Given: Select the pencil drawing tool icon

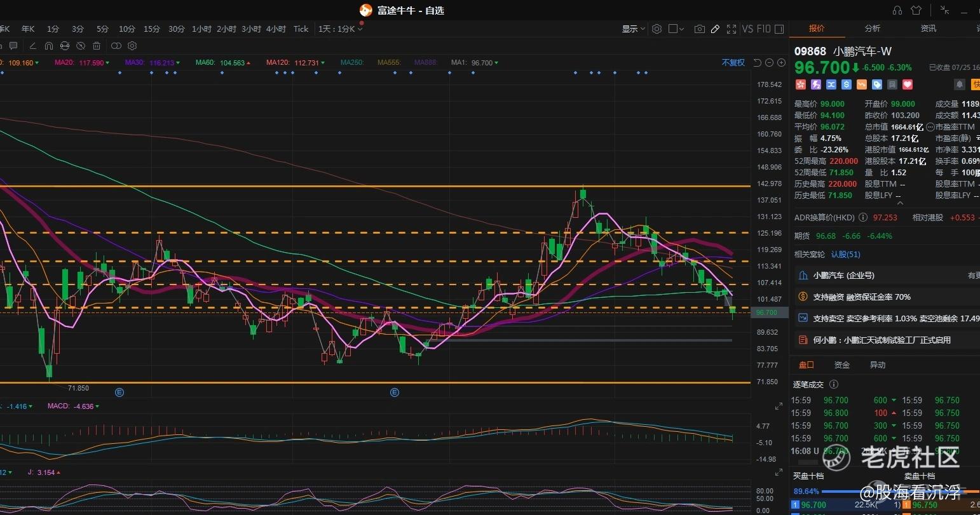Looking at the screenshot, I should click(715, 29).
